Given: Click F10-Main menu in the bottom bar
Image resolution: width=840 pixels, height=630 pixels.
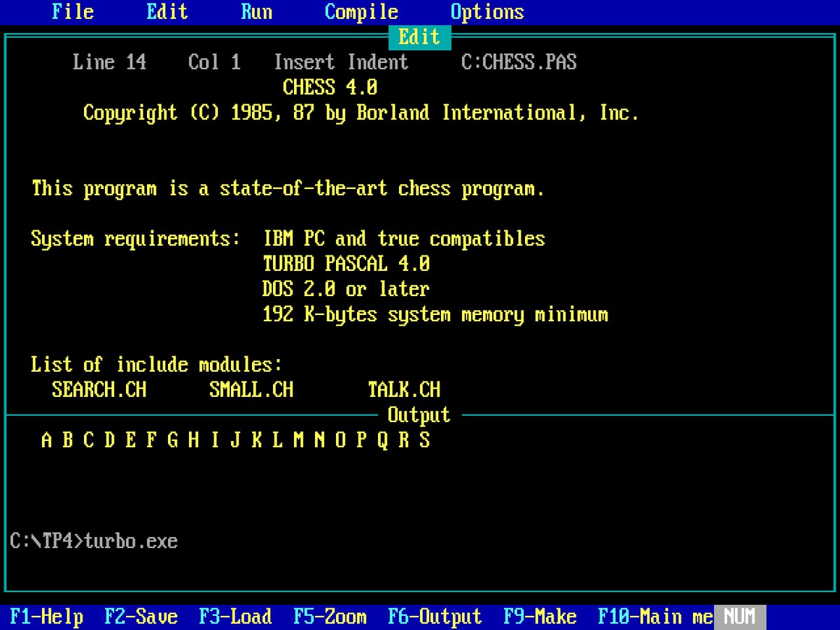Looking at the screenshot, I should [656, 617].
